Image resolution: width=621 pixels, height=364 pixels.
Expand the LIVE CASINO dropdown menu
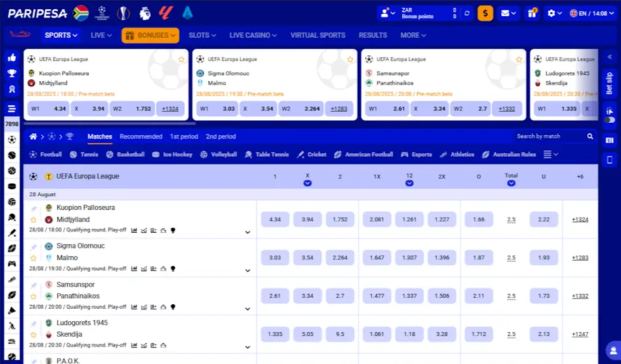[253, 35]
